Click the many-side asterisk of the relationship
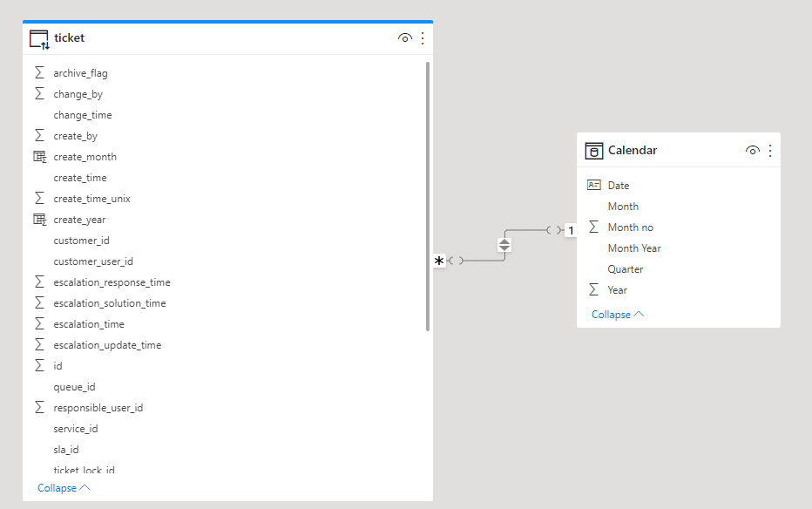 tap(439, 261)
